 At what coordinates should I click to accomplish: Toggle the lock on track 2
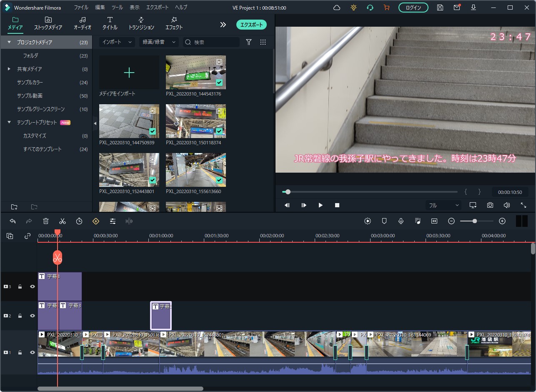pyautogui.click(x=20, y=316)
